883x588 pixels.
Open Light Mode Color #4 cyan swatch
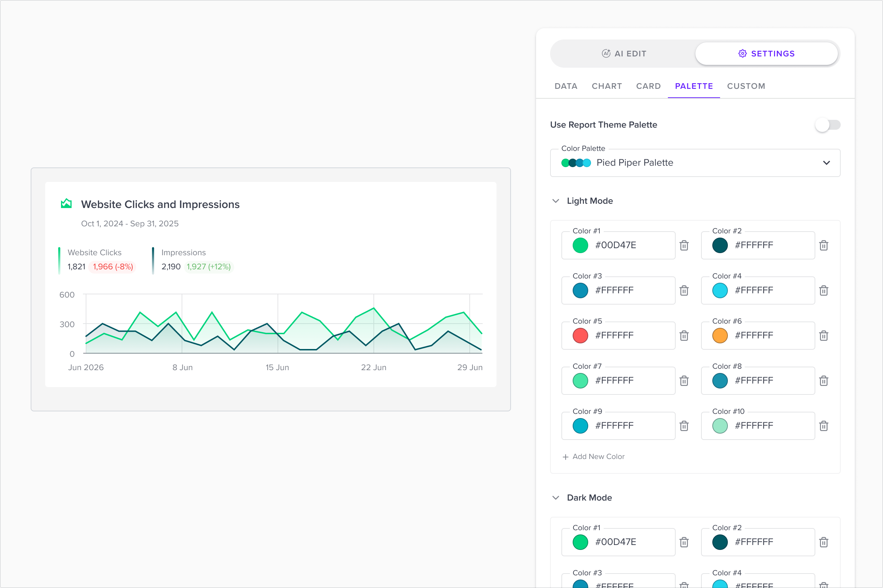tap(720, 290)
